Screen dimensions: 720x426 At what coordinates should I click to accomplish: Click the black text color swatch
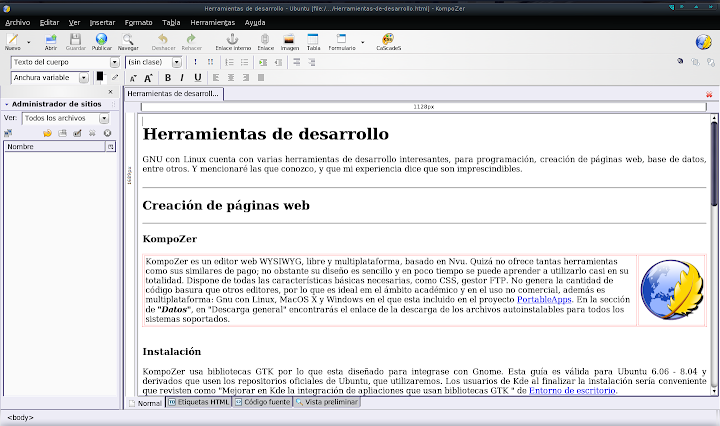coord(100,76)
